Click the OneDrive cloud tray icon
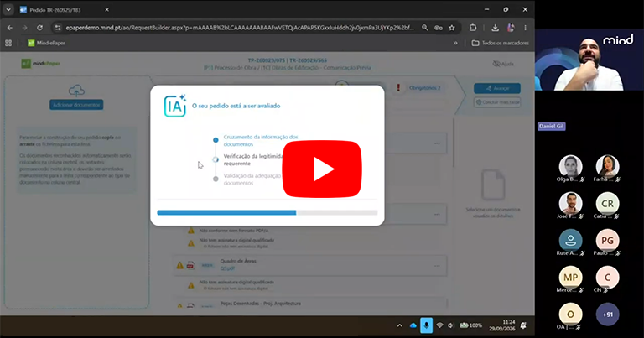 pos(413,325)
